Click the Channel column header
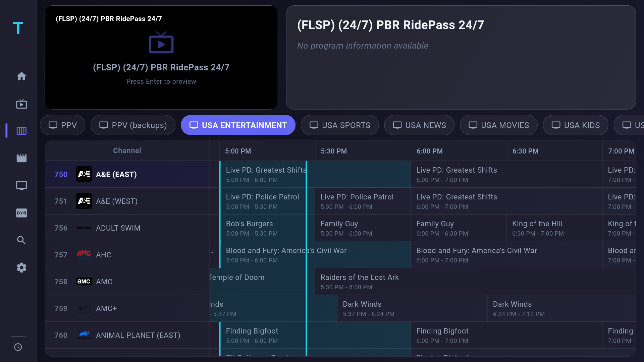644x362 pixels. click(x=127, y=150)
